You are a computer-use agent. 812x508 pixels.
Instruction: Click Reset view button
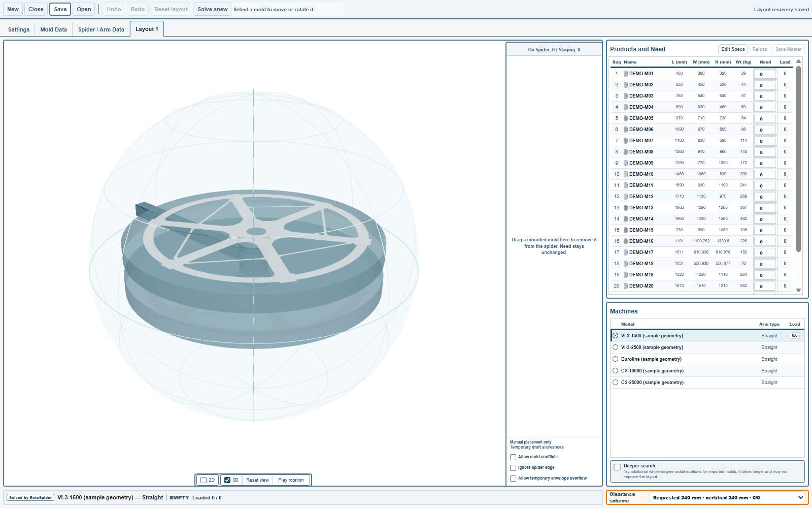[258, 480]
